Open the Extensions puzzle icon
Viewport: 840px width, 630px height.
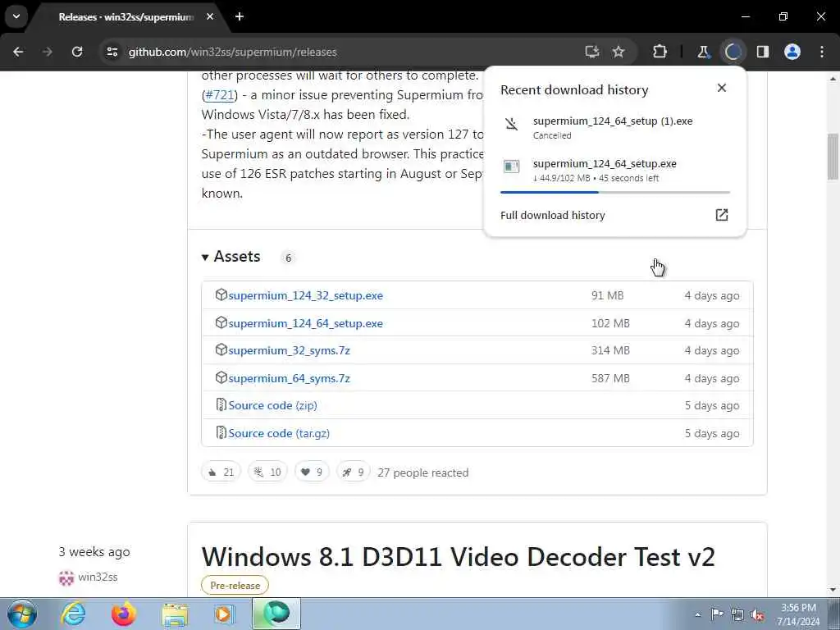660,52
